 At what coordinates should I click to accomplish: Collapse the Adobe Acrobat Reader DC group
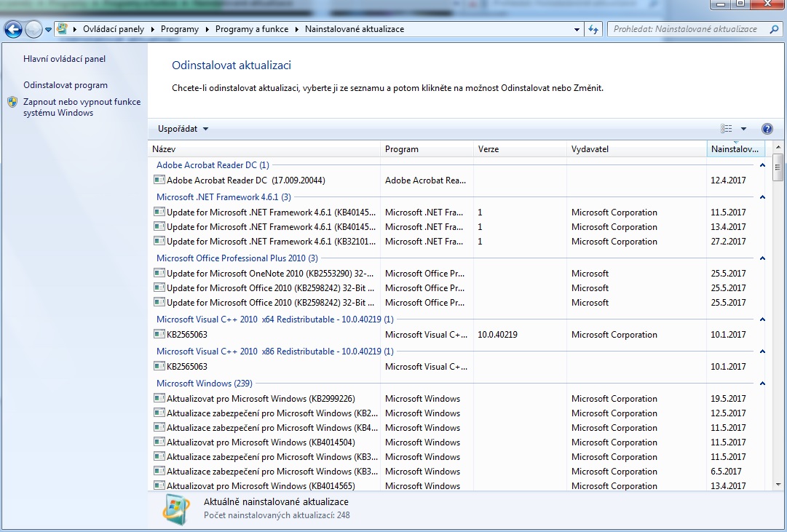[x=762, y=165]
